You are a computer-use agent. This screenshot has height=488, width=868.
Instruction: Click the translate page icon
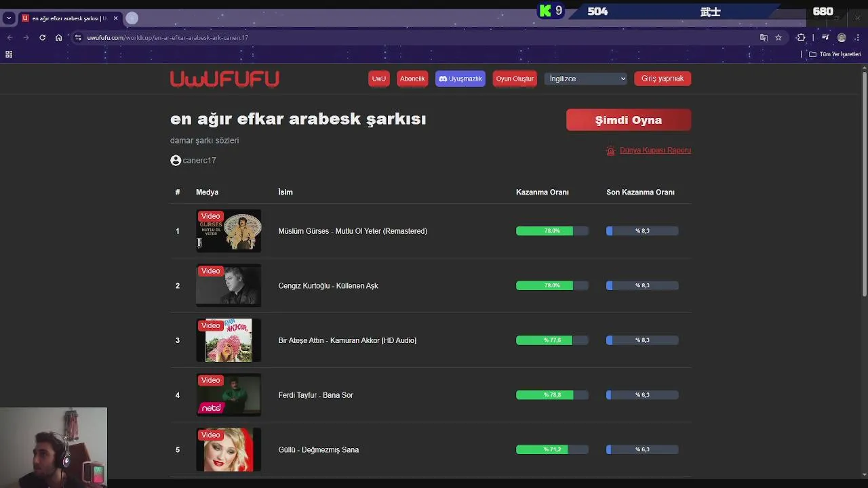764,37
